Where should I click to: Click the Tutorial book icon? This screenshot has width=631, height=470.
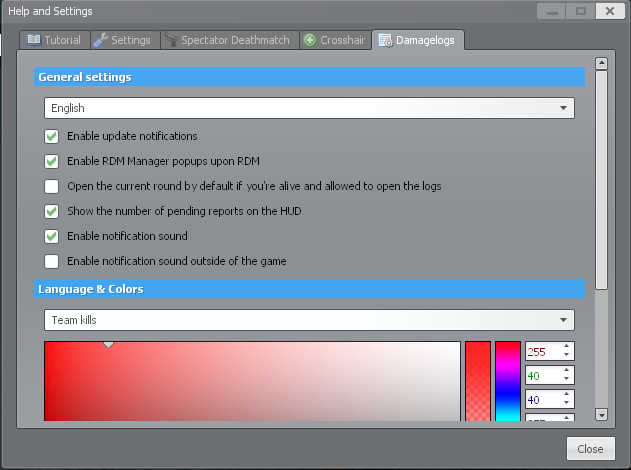click(x=34, y=40)
